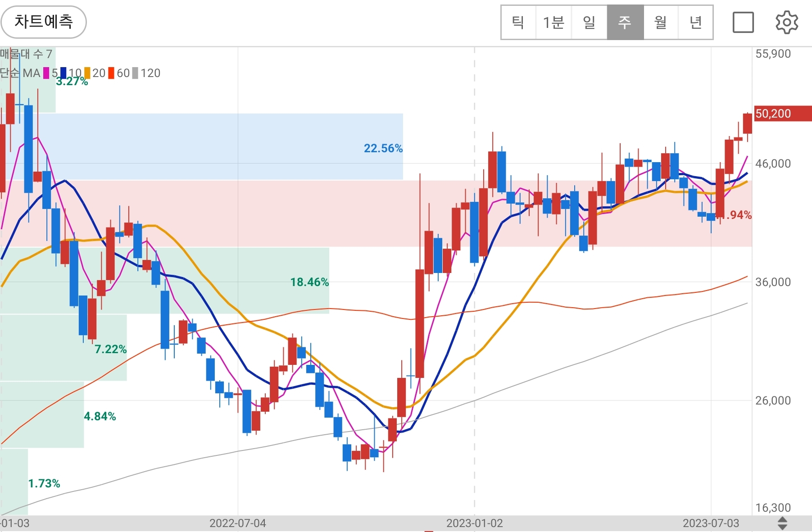Click the 46,000 price axis label
The height and width of the screenshot is (532, 812).
pyautogui.click(x=773, y=164)
